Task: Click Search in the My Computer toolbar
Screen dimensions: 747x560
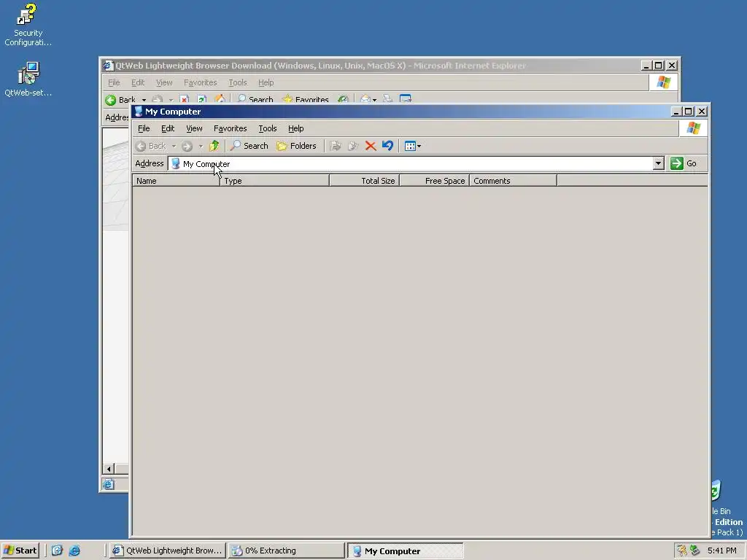Action: click(x=249, y=146)
